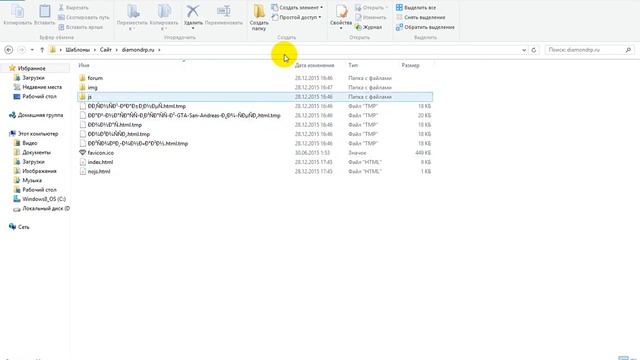640x360 pixels.
Task: Expand the chevron after diamondrp.ru in path
Action: coord(159,50)
